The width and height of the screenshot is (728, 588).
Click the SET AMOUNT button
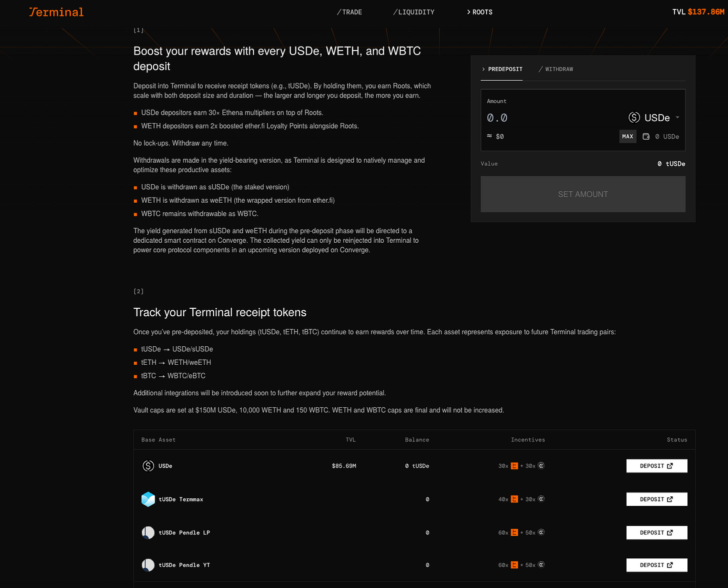click(x=583, y=194)
